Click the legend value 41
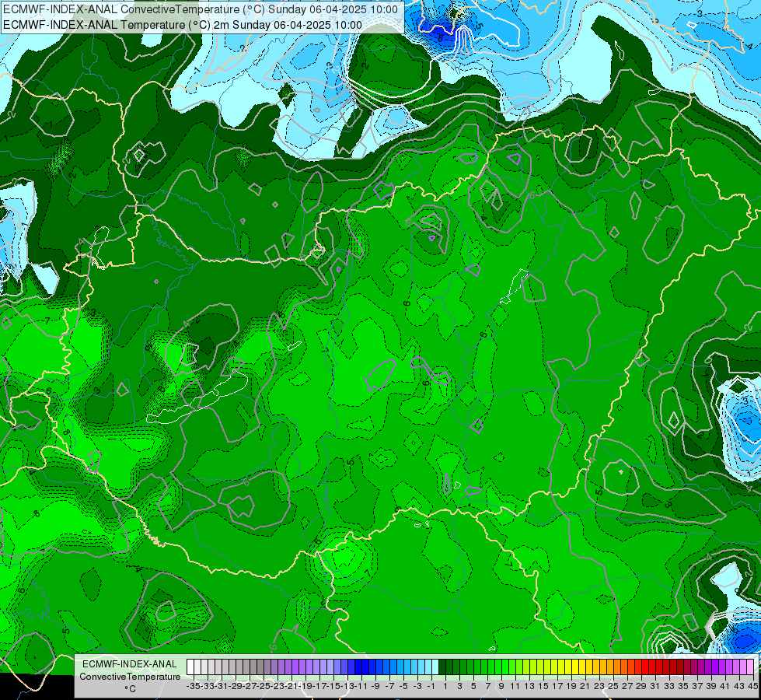The width and height of the screenshot is (761, 700). [x=724, y=686]
